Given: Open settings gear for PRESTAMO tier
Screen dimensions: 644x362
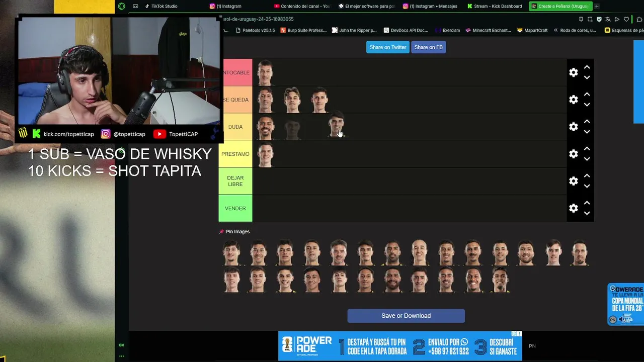Looking at the screenshot, I should pos(574,154).
